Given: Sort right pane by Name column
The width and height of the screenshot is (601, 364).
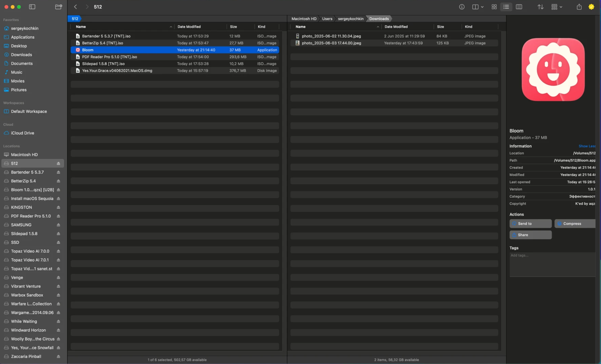Looking at the screenshot, I should tap(336, 27).
